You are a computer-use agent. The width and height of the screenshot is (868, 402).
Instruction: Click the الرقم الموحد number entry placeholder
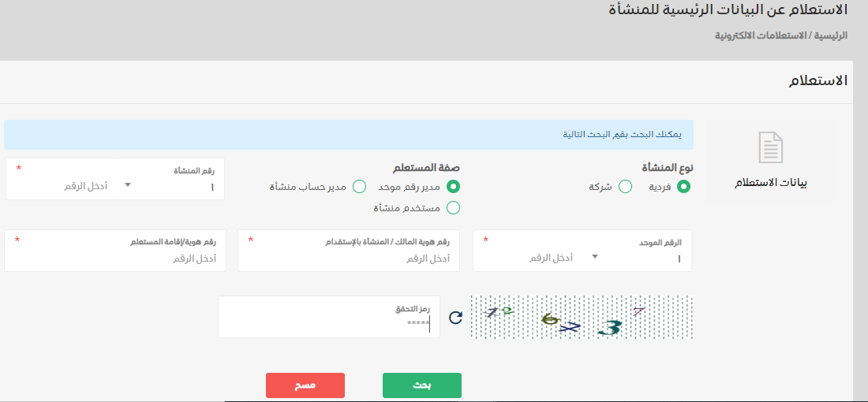(551, 258)
